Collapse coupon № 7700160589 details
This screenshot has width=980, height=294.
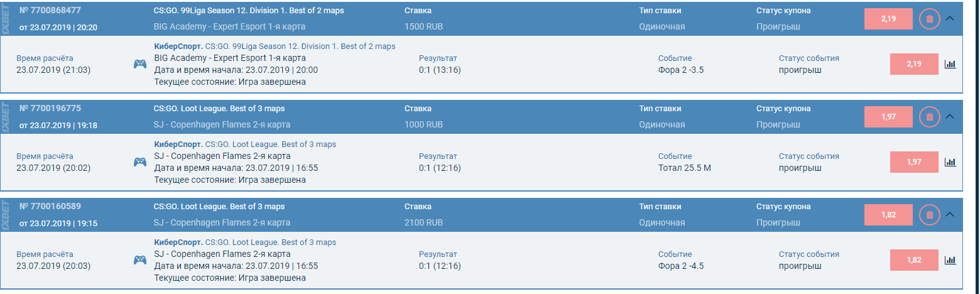click(950, 214)
